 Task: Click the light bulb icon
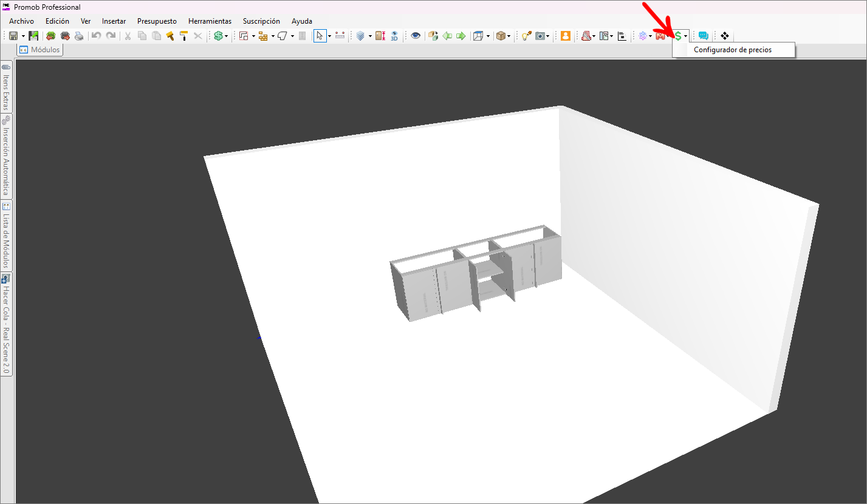[x=526, y=36]
